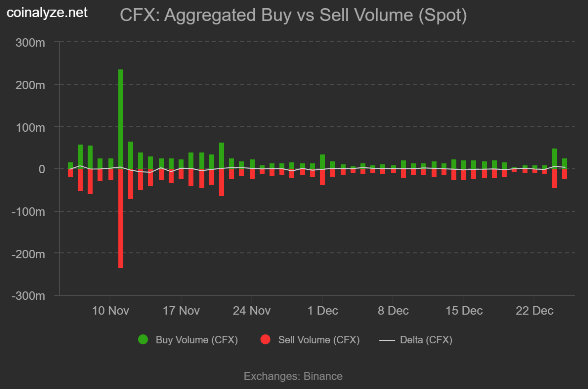Select the "15 Dec" x-axis tick label
Image resolution: width=588 pixels, height=389 pixels.
pyautogui.click(x=464, y=311)
